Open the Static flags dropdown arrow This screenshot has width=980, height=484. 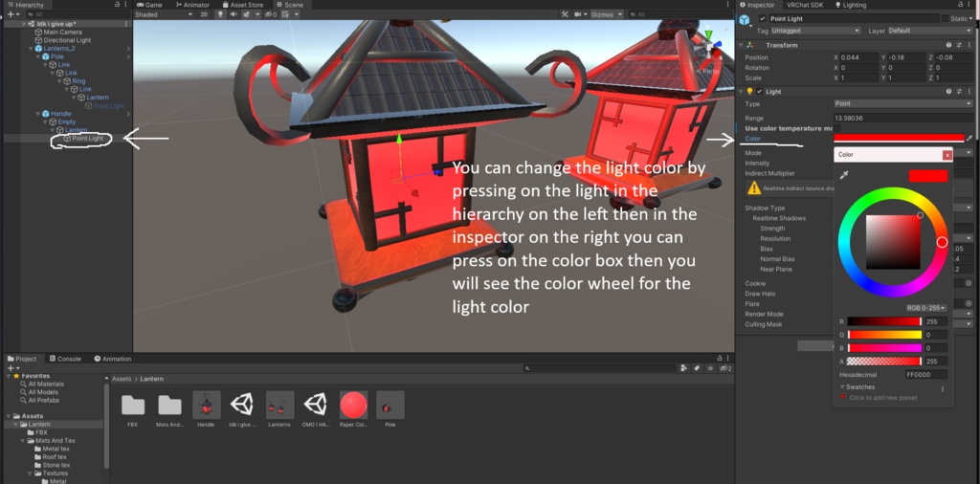point(970,19)
